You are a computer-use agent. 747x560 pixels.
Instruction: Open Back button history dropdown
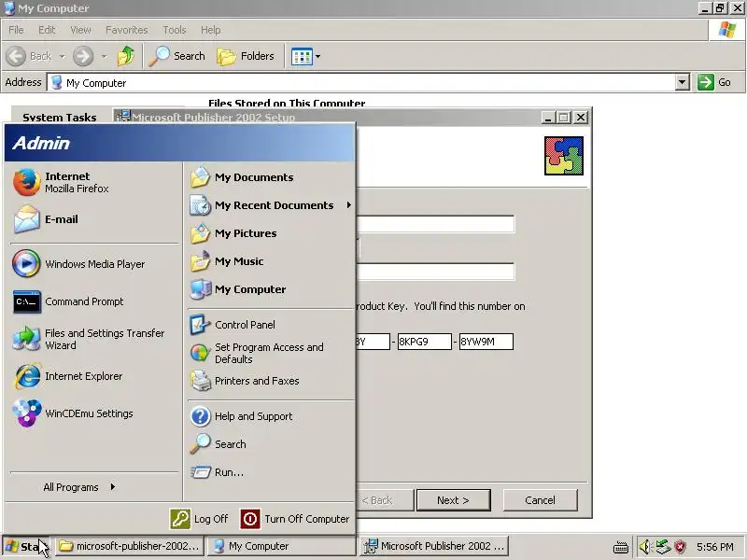[x=62, y=56]
